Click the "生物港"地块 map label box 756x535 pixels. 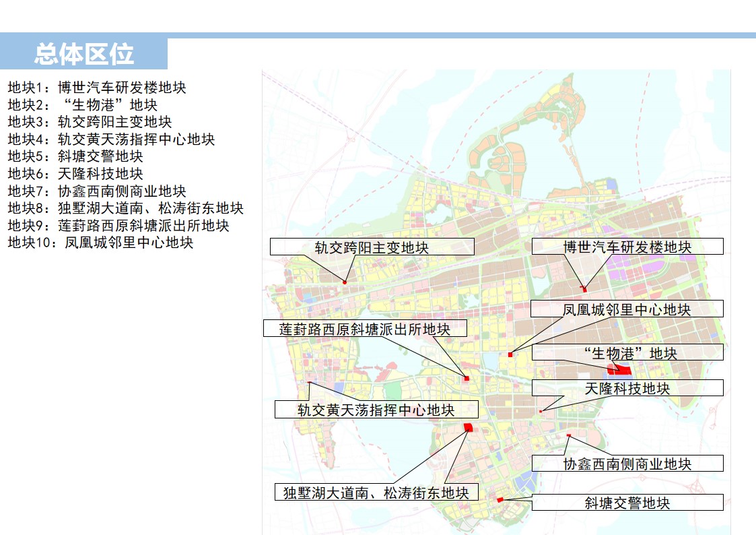(627, 352)
